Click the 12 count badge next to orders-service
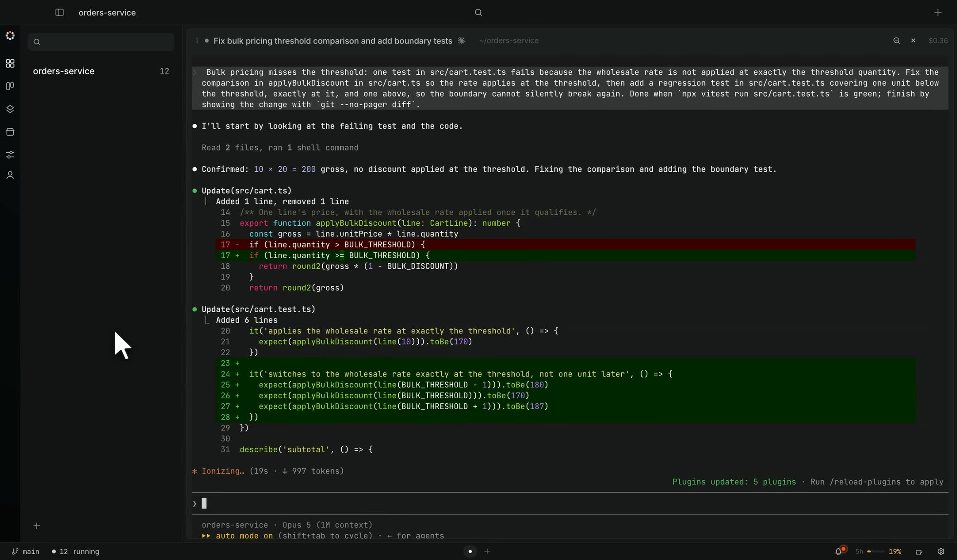Screen dimensions: 957x560 tap(164, 71)
